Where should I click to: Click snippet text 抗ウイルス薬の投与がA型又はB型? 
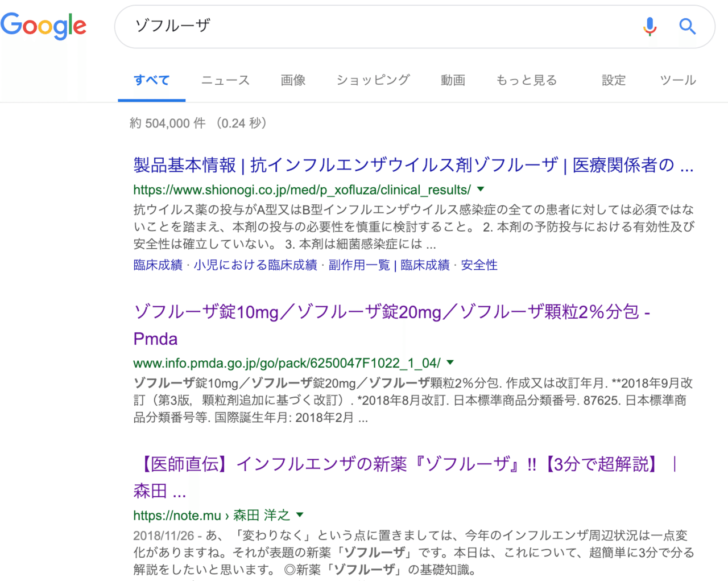pos(230,210)
